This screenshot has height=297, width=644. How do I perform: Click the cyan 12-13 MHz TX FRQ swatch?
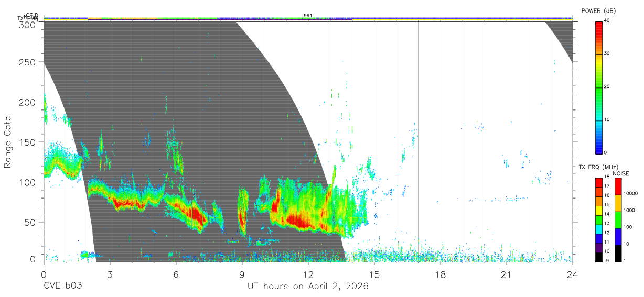(599, 229)
